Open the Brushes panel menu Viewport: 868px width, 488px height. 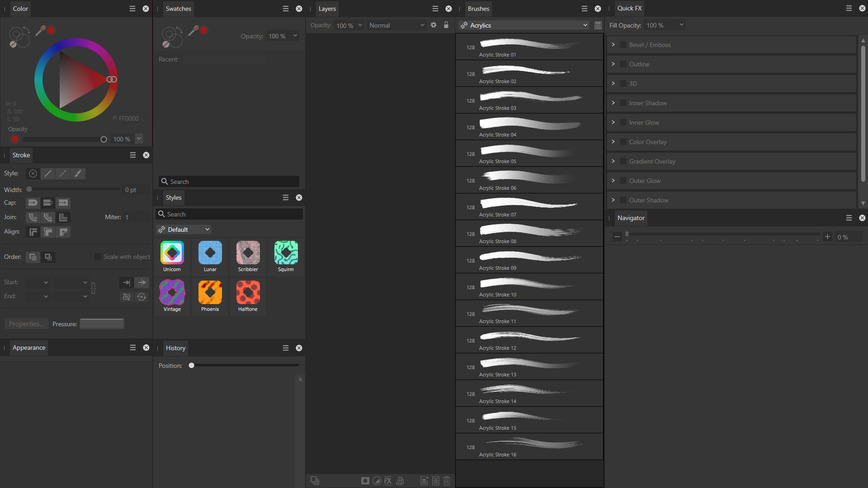click(x=585, y=9)
